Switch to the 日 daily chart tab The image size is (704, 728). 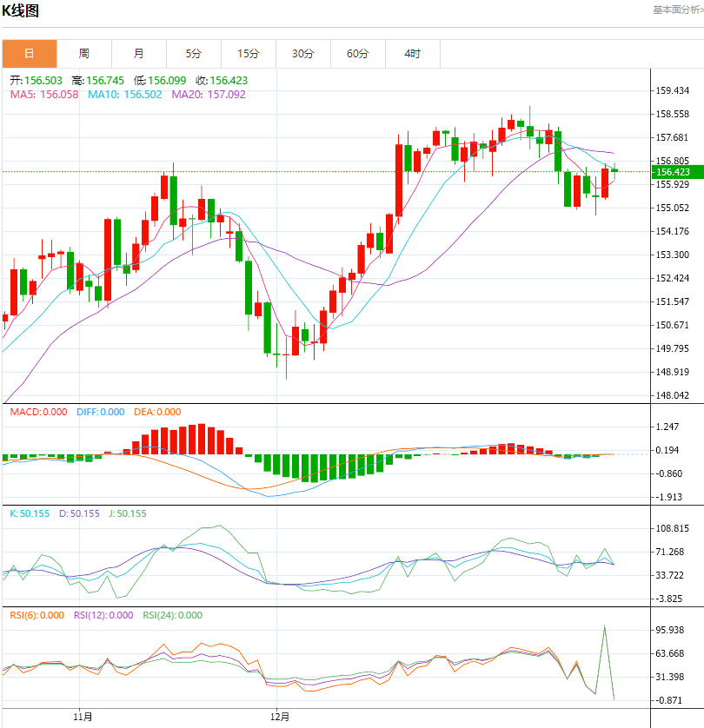[30, 54]
